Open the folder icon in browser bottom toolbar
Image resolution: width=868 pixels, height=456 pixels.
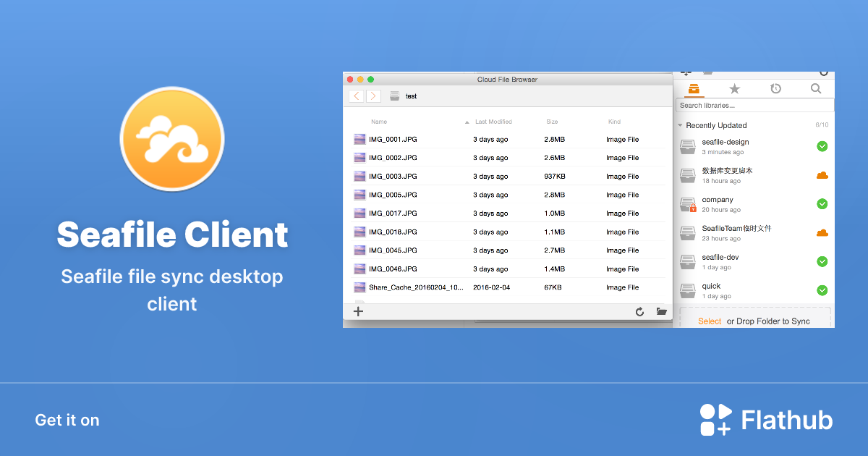[662, 311]
